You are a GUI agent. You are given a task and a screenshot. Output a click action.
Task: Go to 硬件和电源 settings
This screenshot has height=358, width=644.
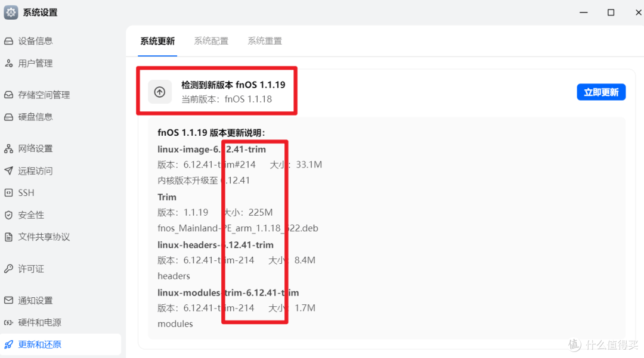(x=40, y=322)
